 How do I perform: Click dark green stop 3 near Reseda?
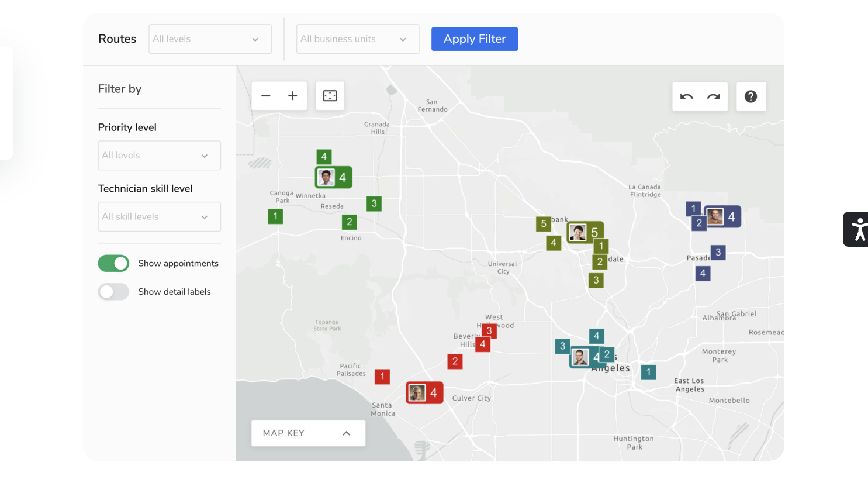374,203
